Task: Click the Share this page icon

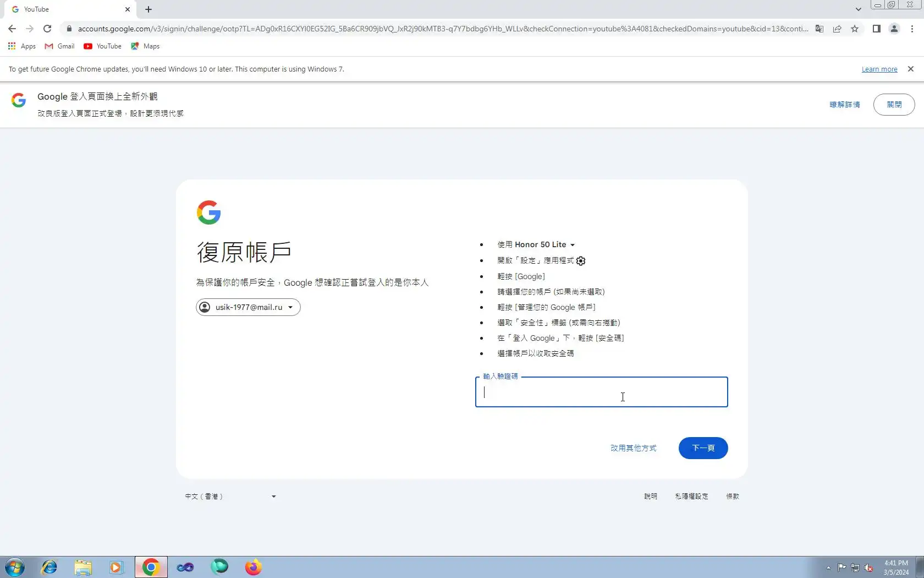Action: coord(837,29)
